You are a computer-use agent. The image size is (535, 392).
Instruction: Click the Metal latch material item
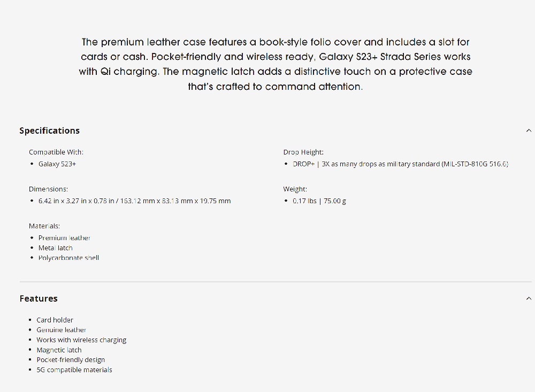pos(55,248)
